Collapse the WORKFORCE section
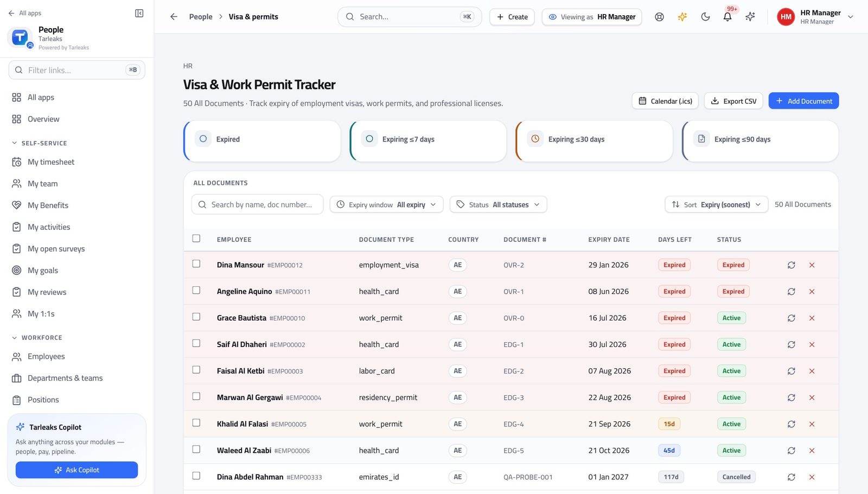 tap(37, 338)
